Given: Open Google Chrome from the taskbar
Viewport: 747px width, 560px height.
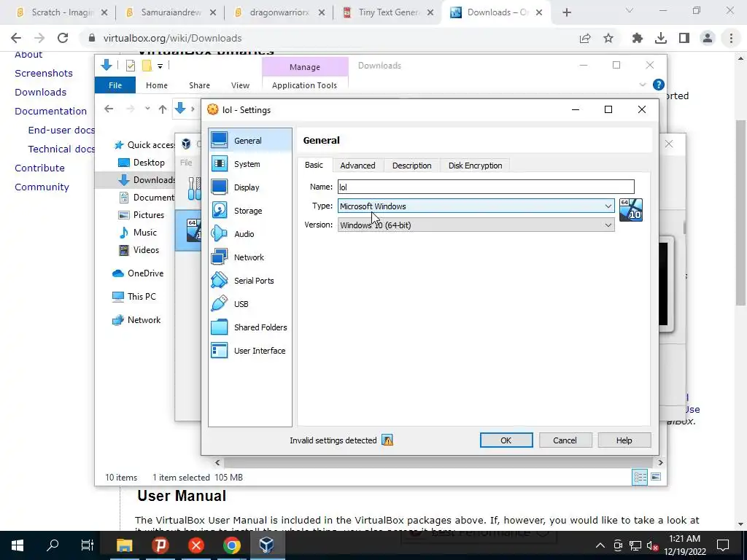Looking at the screenshot, I should (x=231, y=545).
